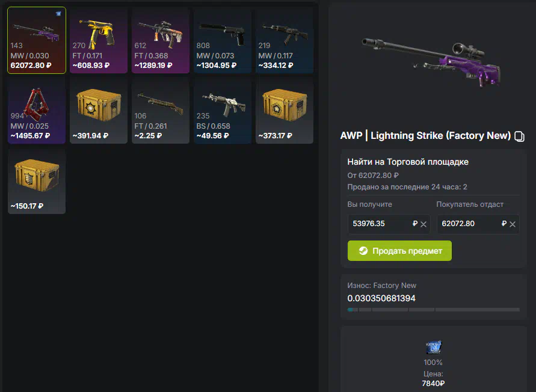536x392 pixels.
Task: Click the Продать предмет sell button
Action: click(399, 251)
